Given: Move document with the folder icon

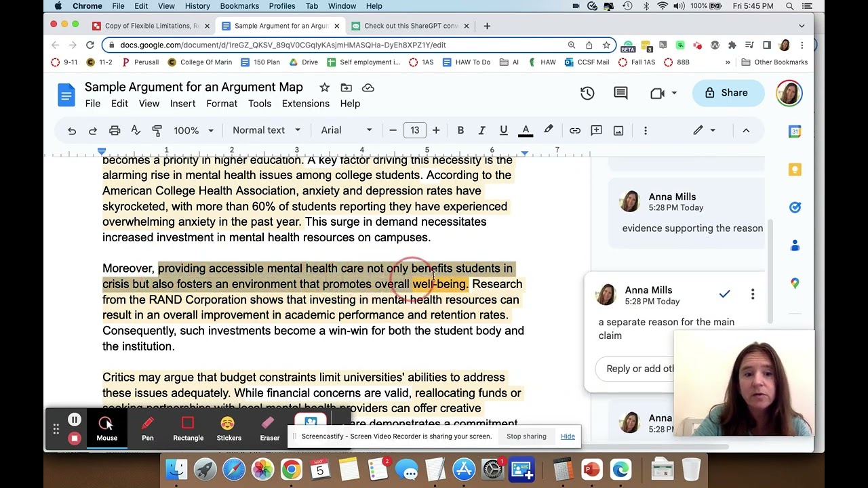Looking at the screenshot, I should tap(347, 87).
